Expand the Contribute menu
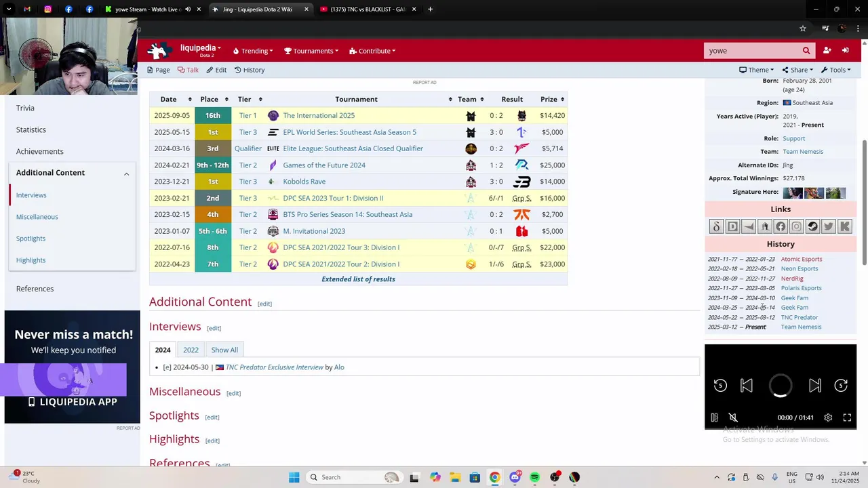Viewport: 868px width, 488px height. pyautogui.click(x=372, y=51)
